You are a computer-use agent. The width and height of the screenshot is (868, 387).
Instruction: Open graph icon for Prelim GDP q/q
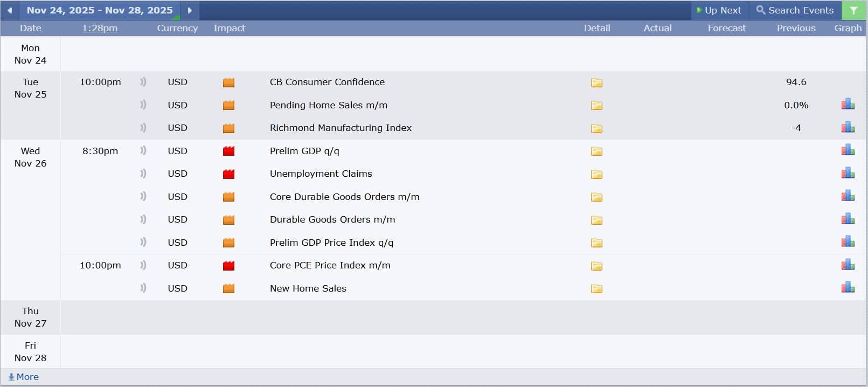pyautogui.click(x=848, y=150)
